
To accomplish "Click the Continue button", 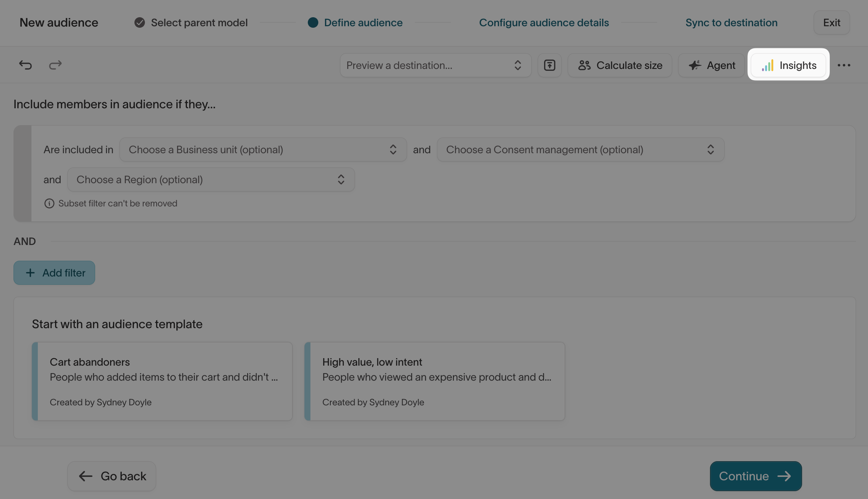I will point(756,476).
